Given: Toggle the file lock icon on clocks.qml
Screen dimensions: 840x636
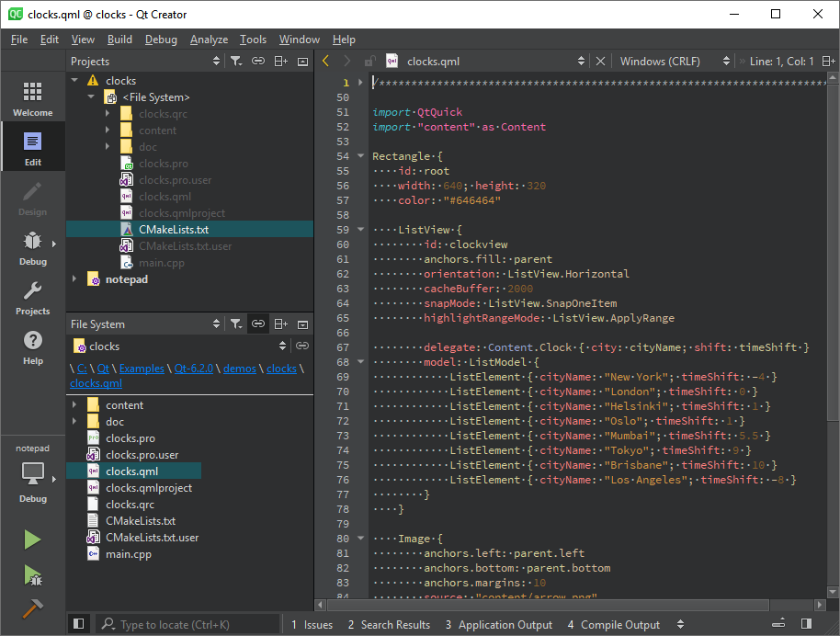Looking at the screenshot, I should point(370,61).
